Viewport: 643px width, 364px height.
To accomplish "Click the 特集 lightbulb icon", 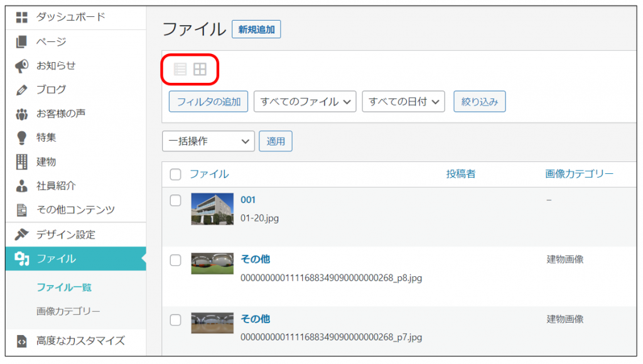I will [x=22, y=137].
